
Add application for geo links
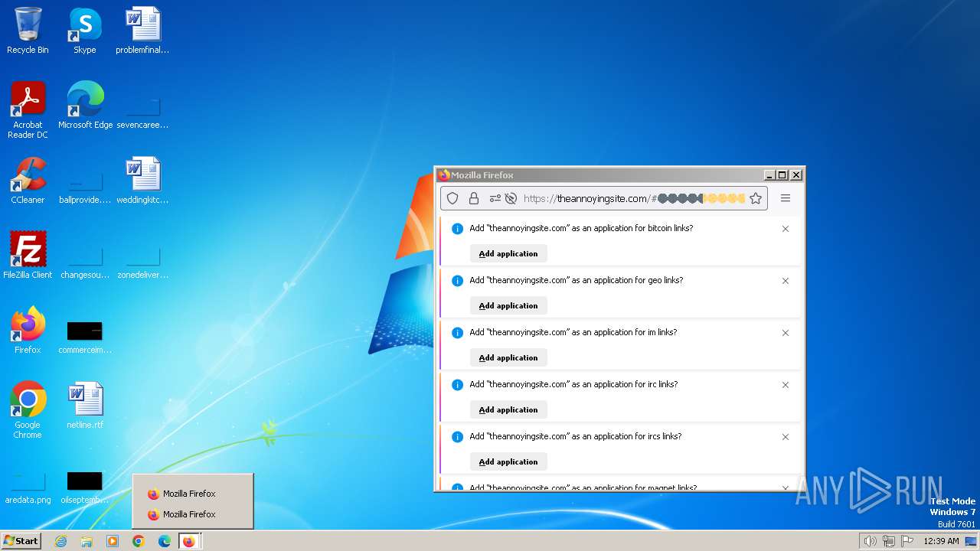[508, 305]
